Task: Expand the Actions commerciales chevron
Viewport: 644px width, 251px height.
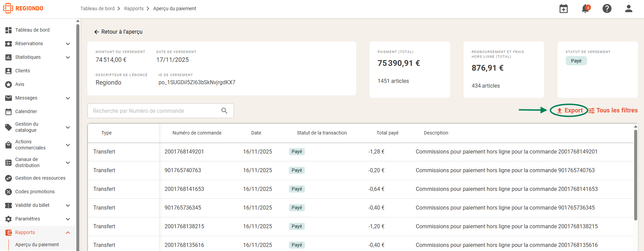Action: 68,145
